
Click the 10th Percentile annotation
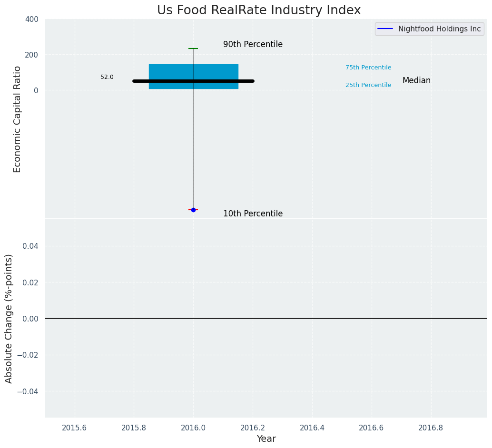253,214
